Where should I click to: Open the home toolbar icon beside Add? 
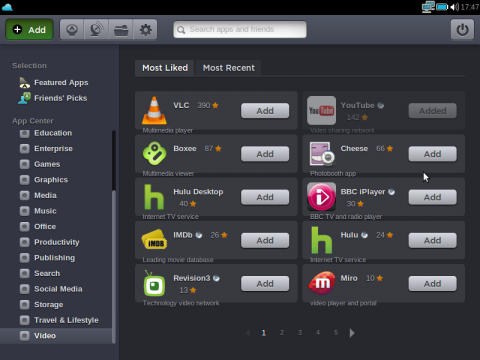(72, 30)
